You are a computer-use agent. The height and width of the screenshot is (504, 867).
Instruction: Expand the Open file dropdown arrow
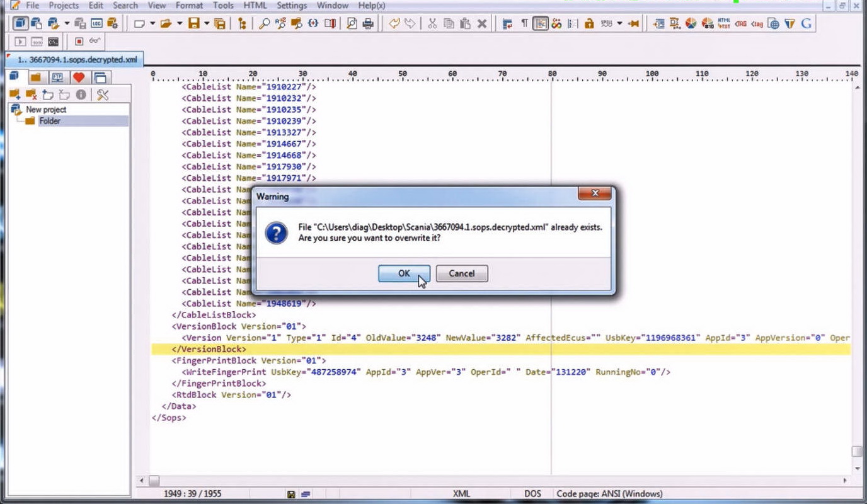pyautogui.click(x=180, y=24)
